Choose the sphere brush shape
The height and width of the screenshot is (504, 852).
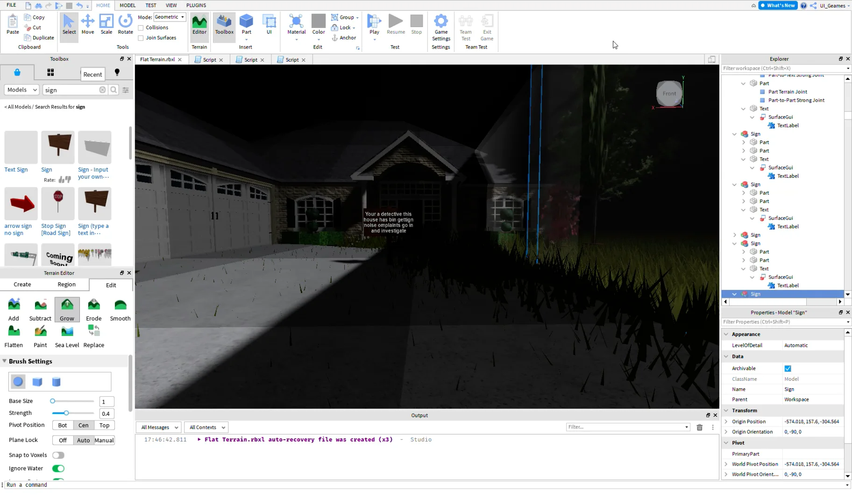(x=18, y=382)
